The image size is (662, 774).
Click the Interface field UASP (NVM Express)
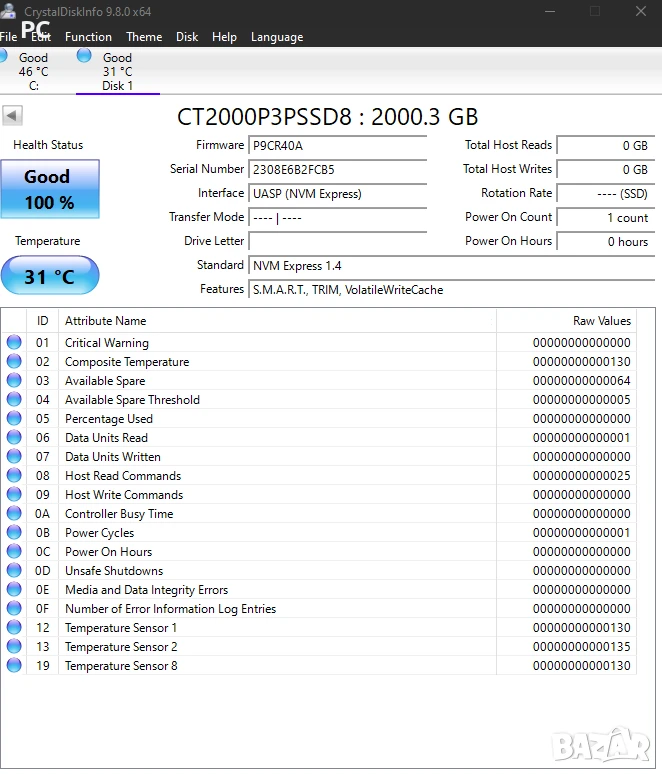pos(338,194)
